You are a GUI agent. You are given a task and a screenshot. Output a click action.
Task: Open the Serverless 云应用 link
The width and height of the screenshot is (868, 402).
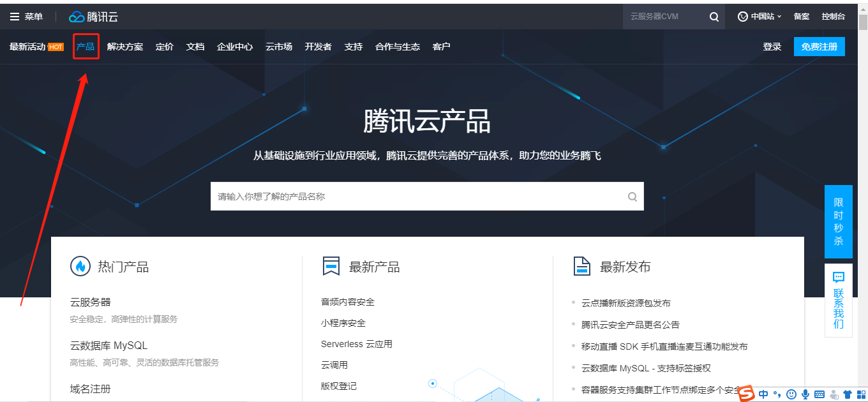pyautogui.click(x=357, y=344)
